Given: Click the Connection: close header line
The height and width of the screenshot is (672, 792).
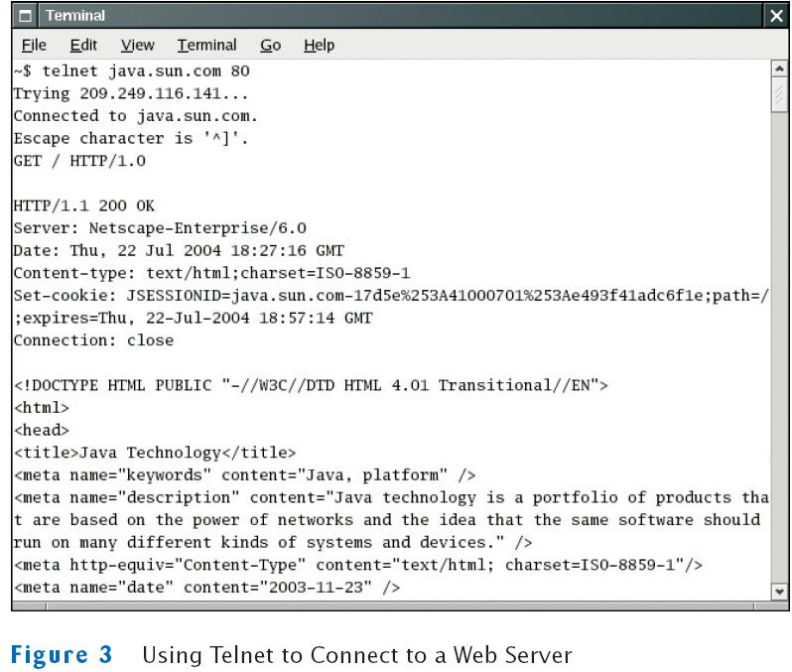Looking at the screenshot, I should coord(93,340).
